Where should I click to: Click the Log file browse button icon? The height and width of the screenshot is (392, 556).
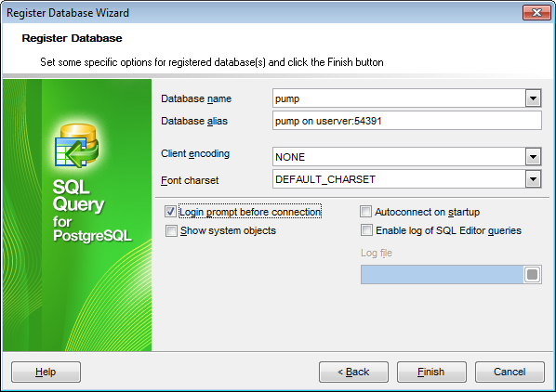(x=532, y=274)
